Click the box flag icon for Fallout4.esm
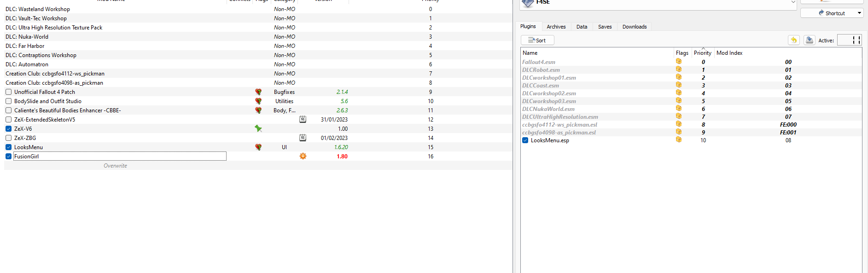 coord(679,61)
